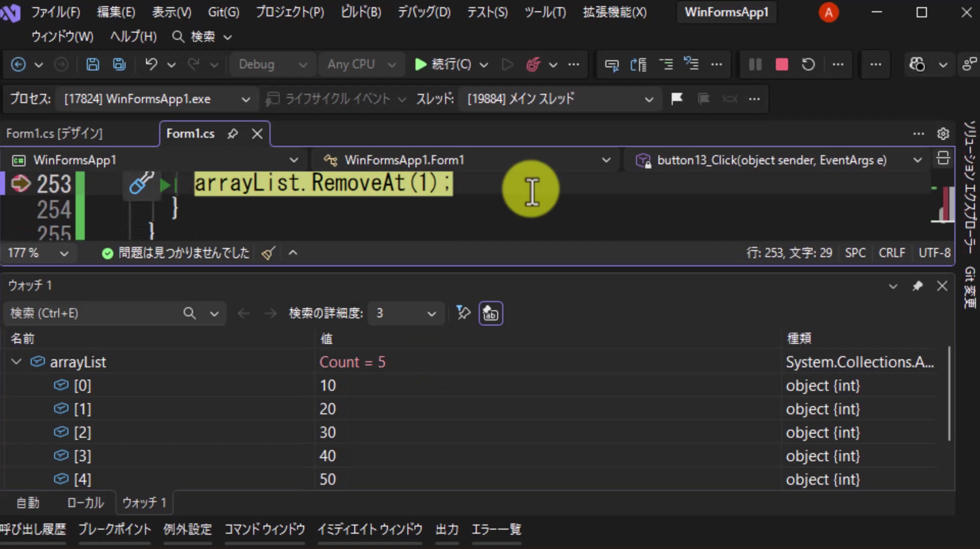
Task: Open the デバッグ(D) menu
Action: [x=424, y=12]
